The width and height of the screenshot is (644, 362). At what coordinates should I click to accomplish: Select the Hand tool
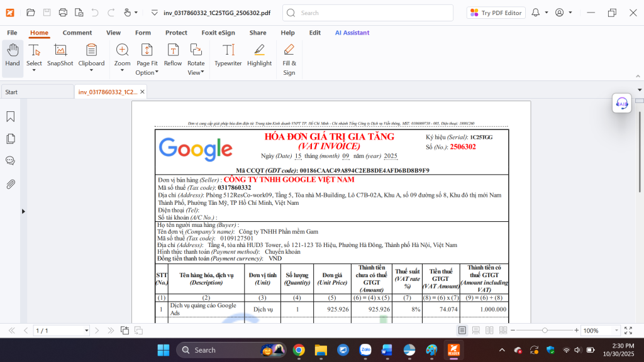coord(13,54)
